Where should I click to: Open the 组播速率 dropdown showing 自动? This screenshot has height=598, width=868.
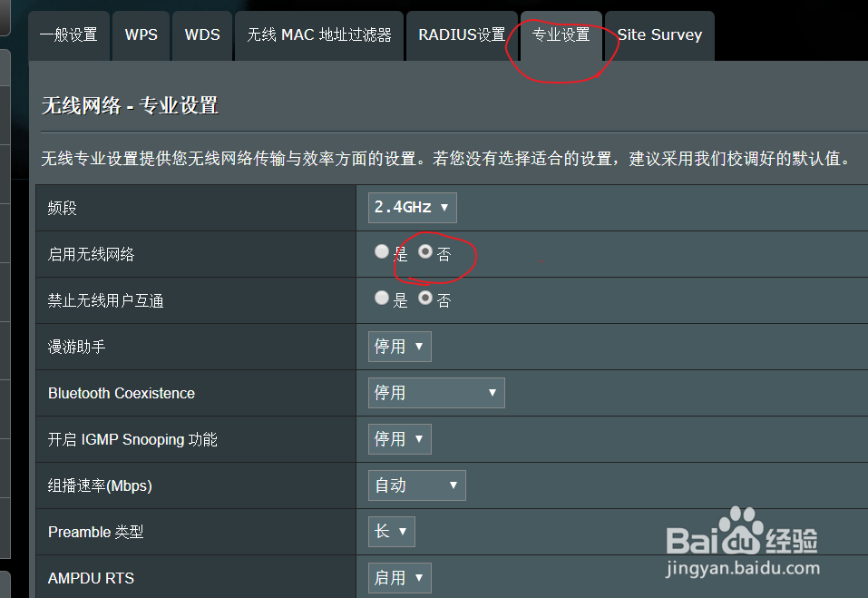(x=416, y=485)
